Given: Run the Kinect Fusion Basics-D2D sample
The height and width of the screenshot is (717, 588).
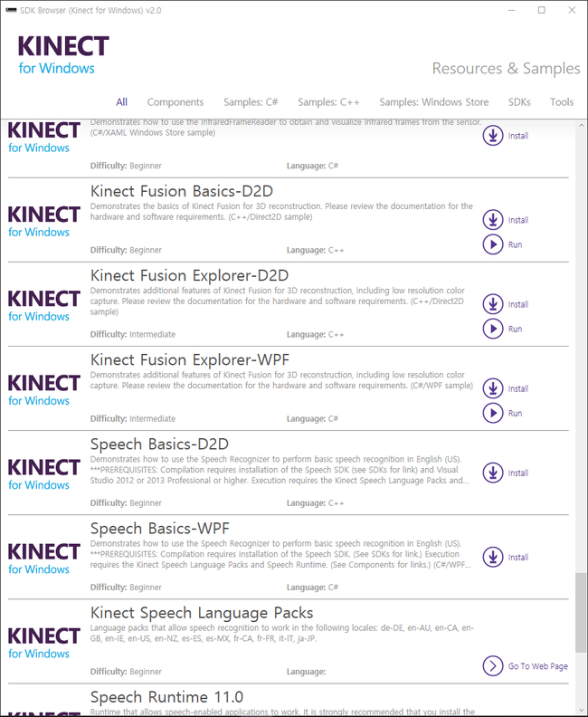Looking at the screenshot, I should tap(492, 244).
